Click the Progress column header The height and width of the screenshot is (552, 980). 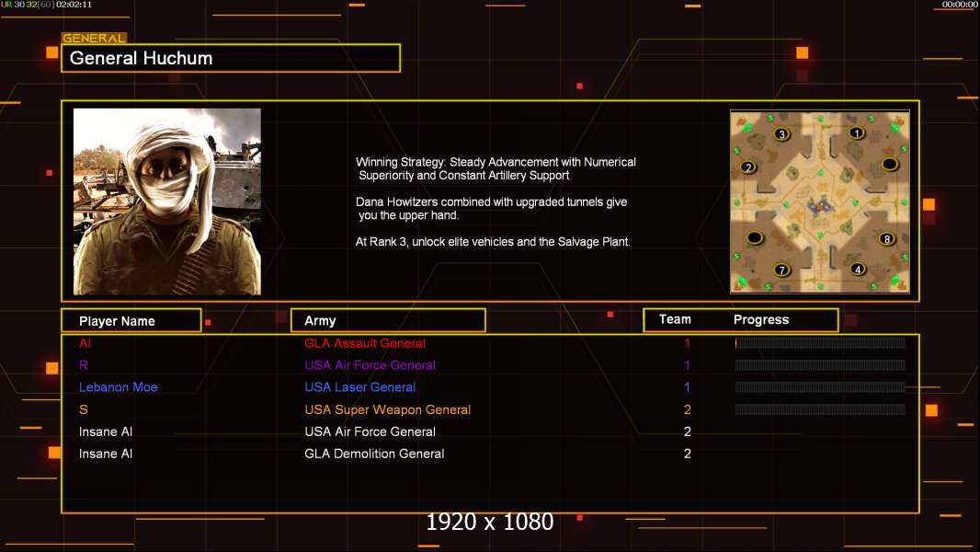tap(760, 319)
